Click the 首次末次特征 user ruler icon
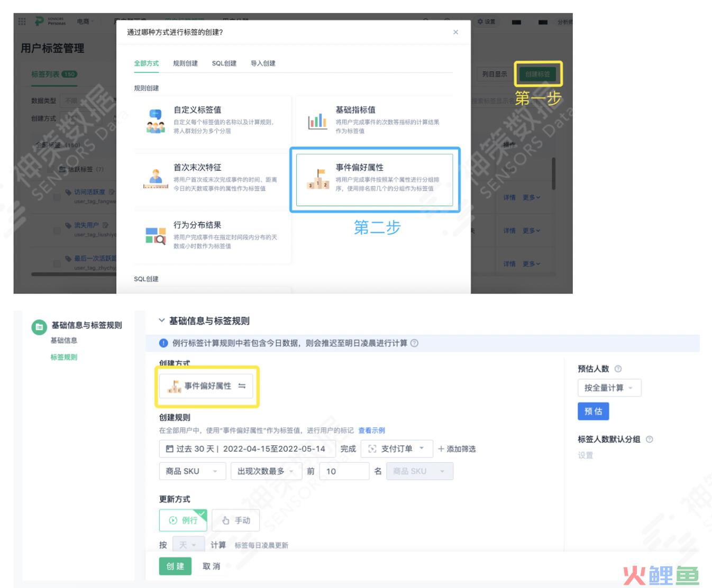712x588 pixels. click(x=156, y=179)
